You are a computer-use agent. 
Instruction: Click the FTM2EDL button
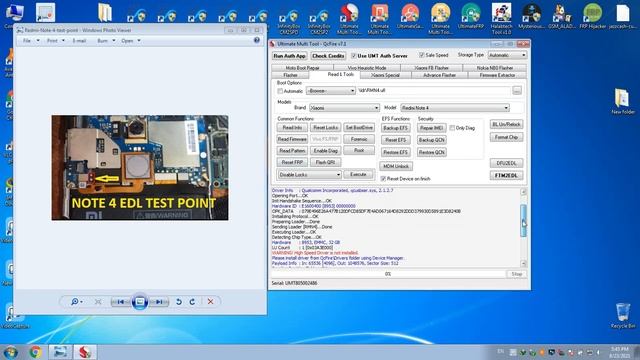click(x=506, y=176)
